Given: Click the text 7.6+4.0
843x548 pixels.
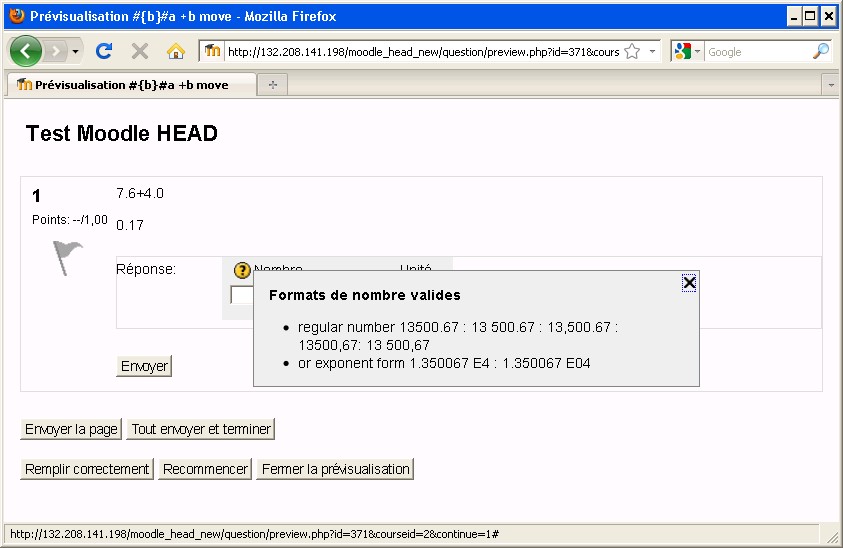Looking at the screenshot, I should pyautogui.click(x=140, y=194).
